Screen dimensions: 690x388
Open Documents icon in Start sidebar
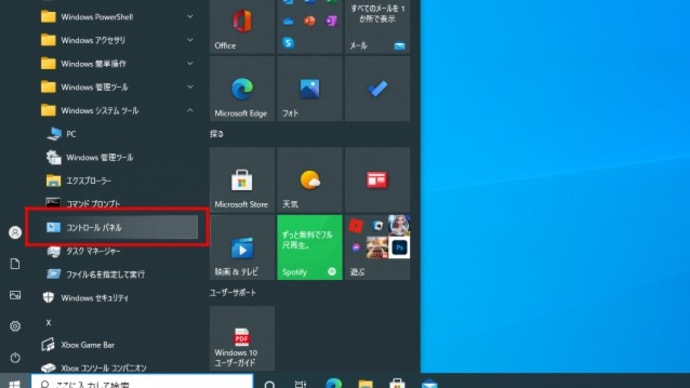tap(15, 264)
